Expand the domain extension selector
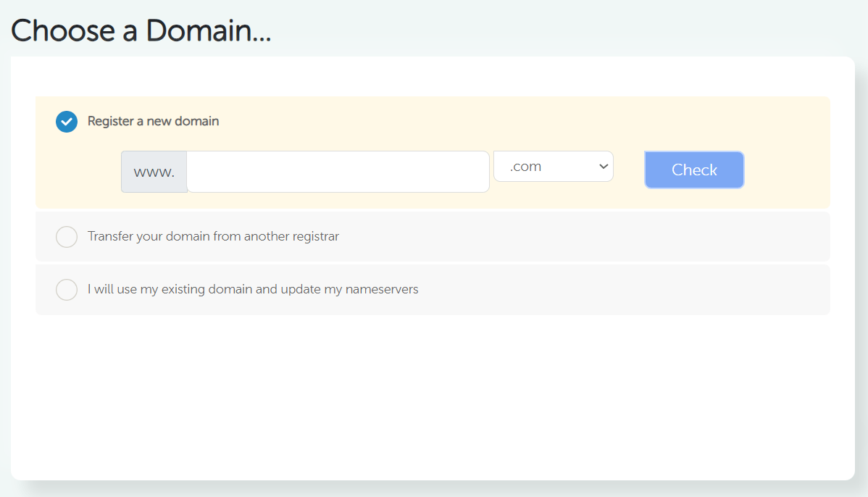 553,166
